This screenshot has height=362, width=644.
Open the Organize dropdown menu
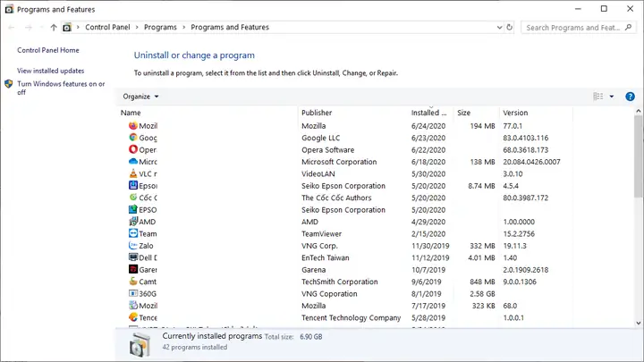point(140,97)
